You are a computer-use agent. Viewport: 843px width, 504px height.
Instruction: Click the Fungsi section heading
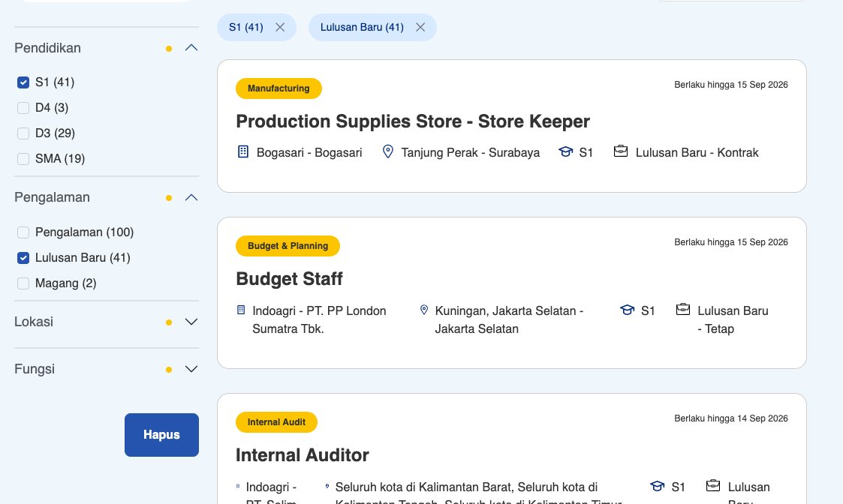tap(35, 369)
